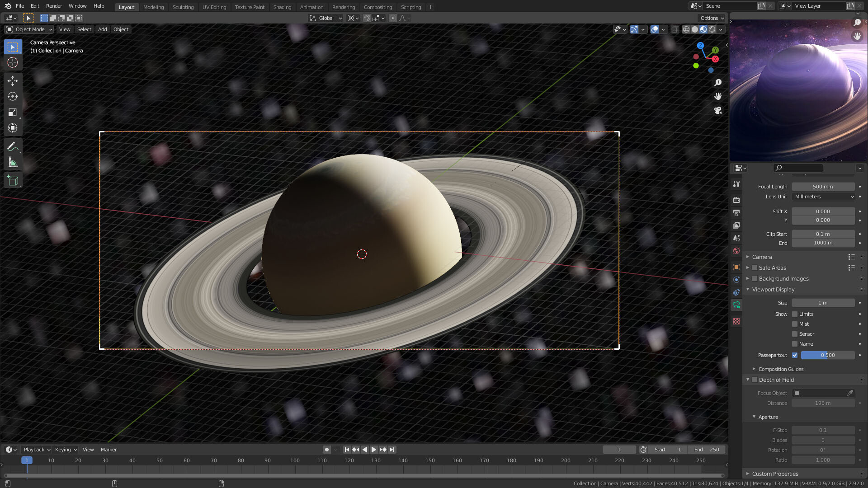The width and height of the screenshot is (868, 488).
Task: Switch to the Shading workspace tab
Action: [x=282, y=7]
